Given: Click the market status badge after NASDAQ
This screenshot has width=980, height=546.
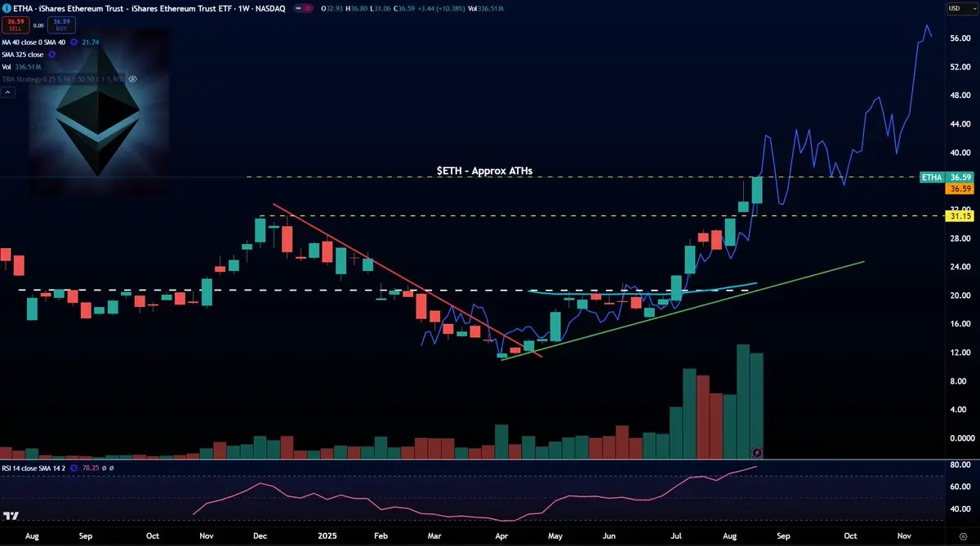Looking at the screenshot, I should pyautogui.click(x=303, y=8).
